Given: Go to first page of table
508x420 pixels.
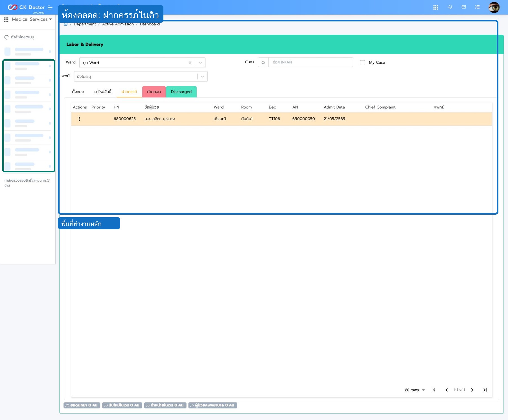Looking at the screenshot, I should [433, 390].
